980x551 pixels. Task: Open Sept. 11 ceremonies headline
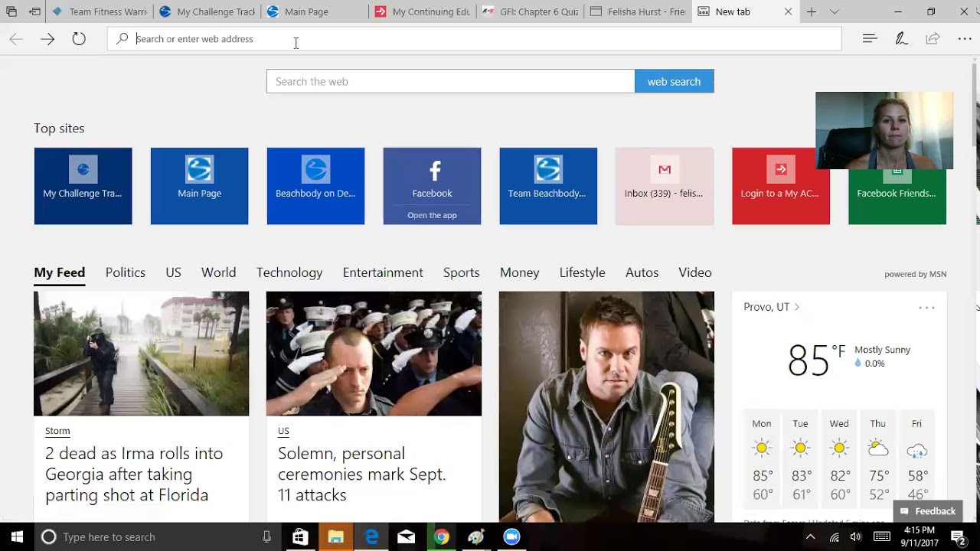click(361, 474)
